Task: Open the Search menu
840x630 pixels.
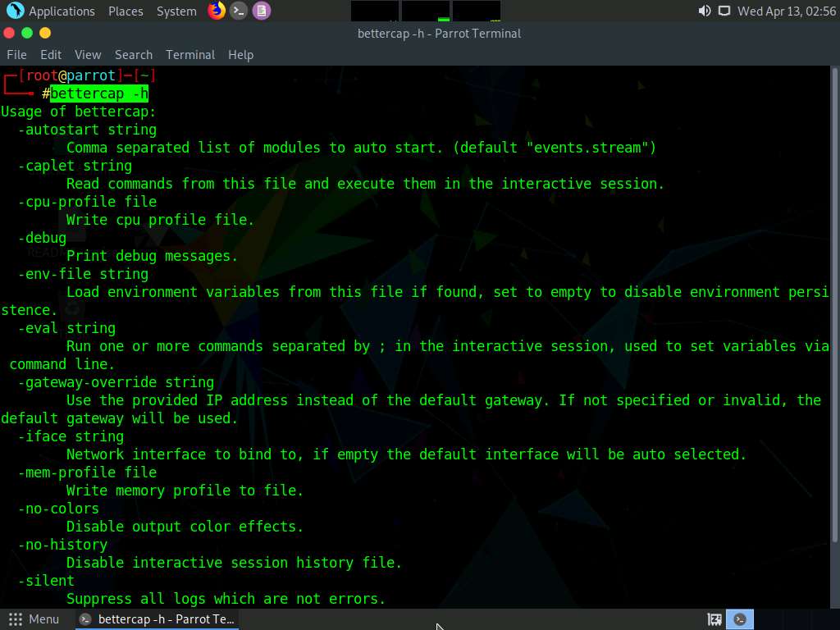Action: (x=133, y=54)
